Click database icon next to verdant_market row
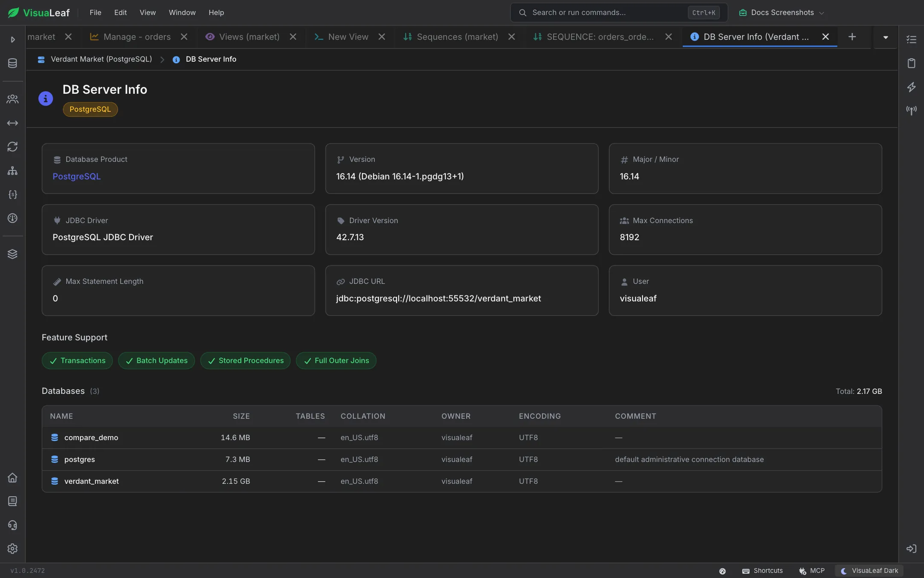Image resolution: width=924 pixels, height=578 pixels. [55, 481]
